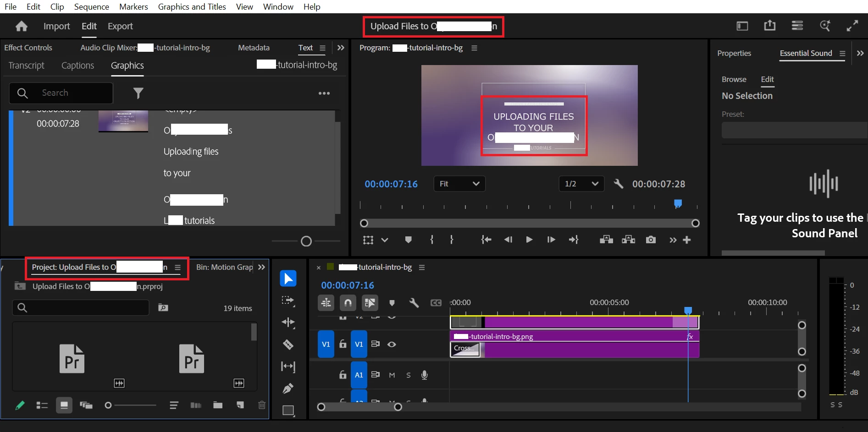Open the Sequence menu
Screen dimensions: 868x432
[92, 6]
